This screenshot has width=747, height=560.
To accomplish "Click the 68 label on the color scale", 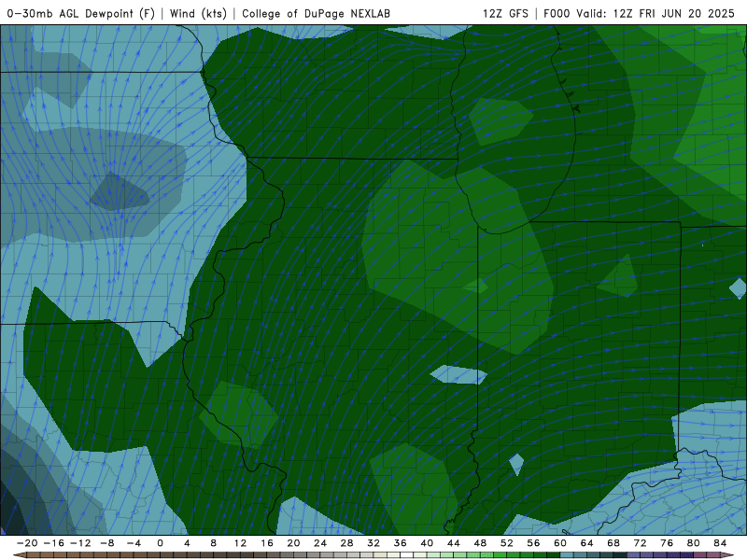I will (x=614, y=543).
